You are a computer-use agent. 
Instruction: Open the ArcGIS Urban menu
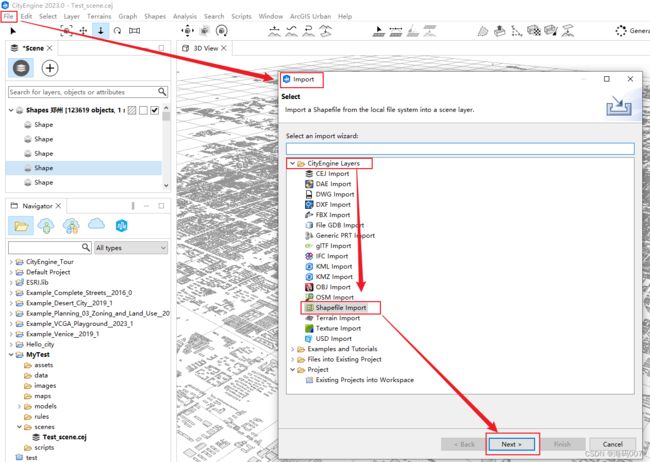click(x=310, y=16)
